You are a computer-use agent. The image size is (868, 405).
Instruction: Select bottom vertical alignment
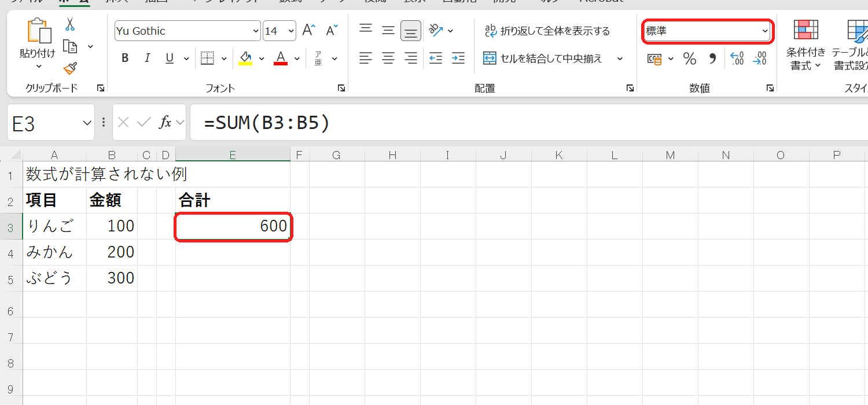tap(411, 31)
